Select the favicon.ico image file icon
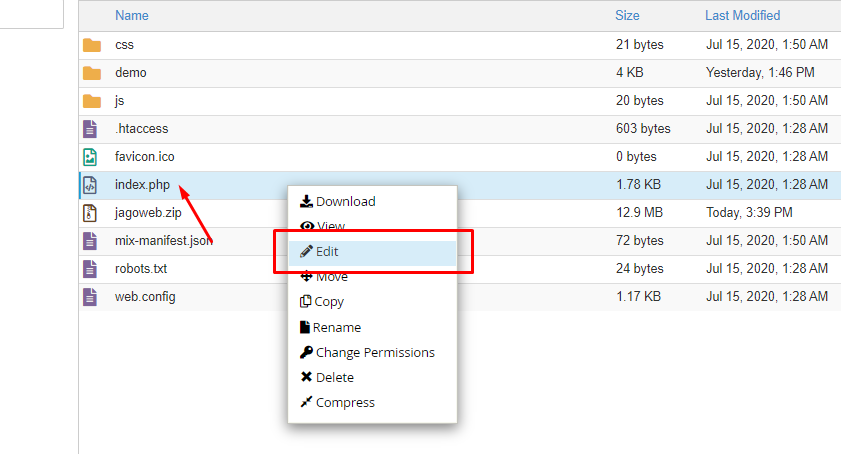 [90, 157]
